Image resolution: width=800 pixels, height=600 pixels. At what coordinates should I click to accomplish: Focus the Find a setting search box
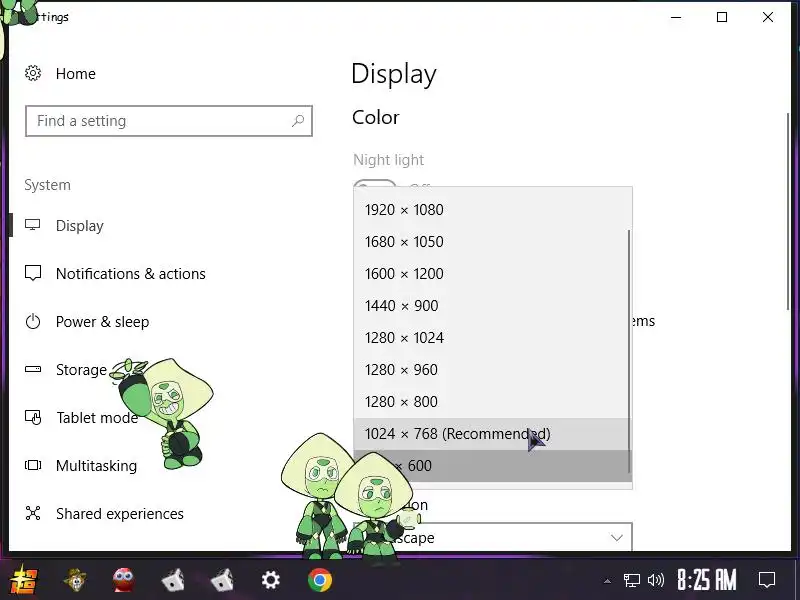(x=168, y=121)
